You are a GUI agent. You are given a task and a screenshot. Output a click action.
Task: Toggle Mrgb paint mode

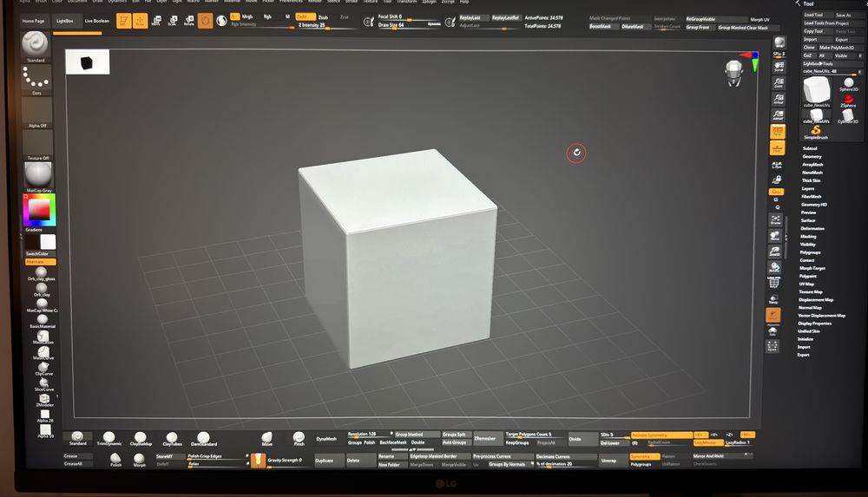247,16
